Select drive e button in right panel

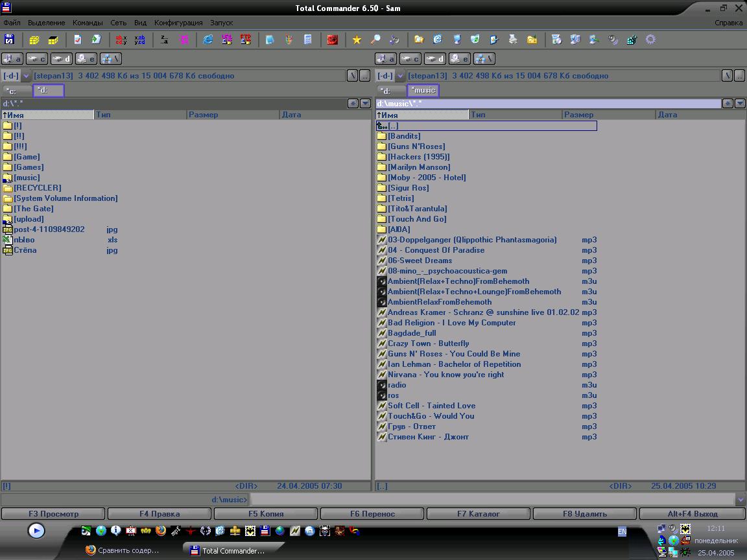(x=459, y=58)
